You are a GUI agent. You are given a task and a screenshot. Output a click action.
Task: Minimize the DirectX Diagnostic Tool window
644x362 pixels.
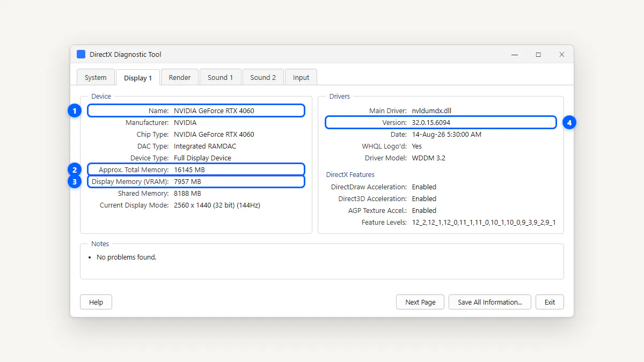(x=515, y=55)
